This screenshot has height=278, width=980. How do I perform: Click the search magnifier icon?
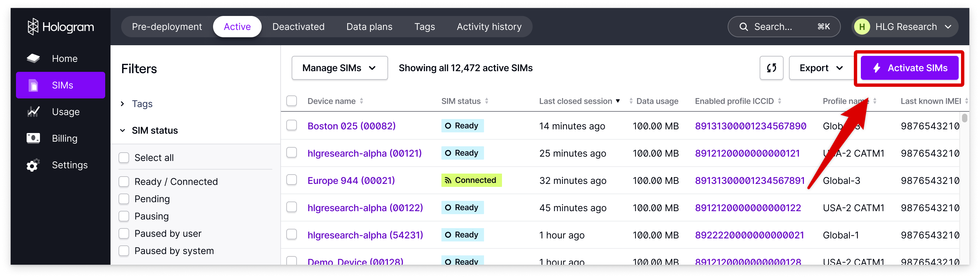[x=743, y=27]
